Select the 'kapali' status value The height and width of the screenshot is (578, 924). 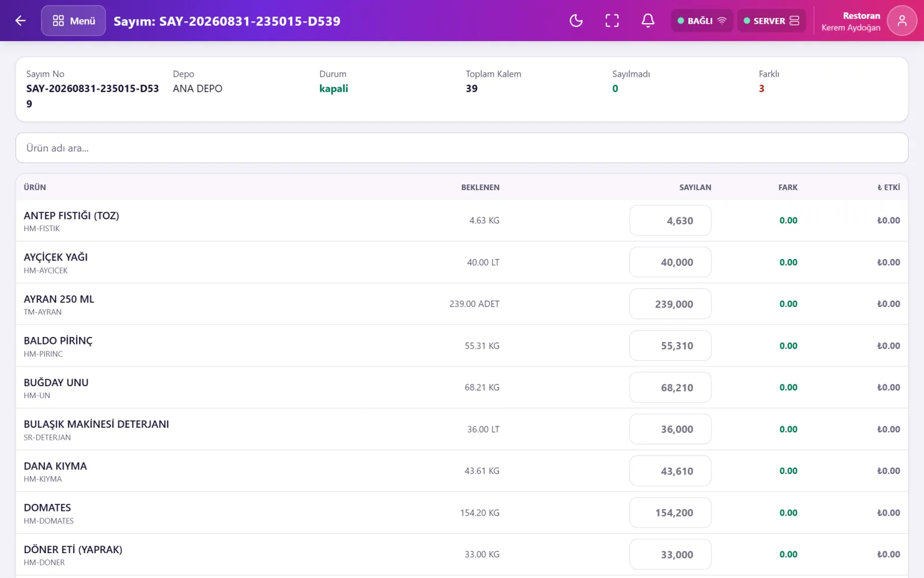[x=334, y=88]
